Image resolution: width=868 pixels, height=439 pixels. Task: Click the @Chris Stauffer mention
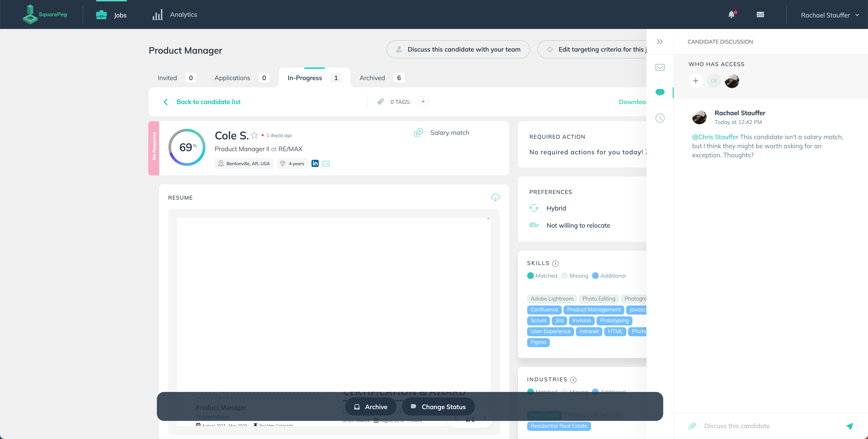tap(715, 137)
